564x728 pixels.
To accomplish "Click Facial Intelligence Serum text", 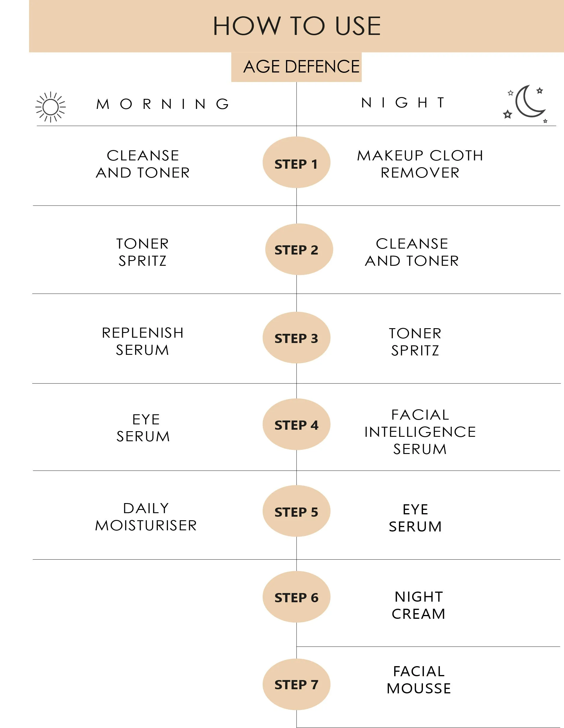I will click(x=420, y=432).
